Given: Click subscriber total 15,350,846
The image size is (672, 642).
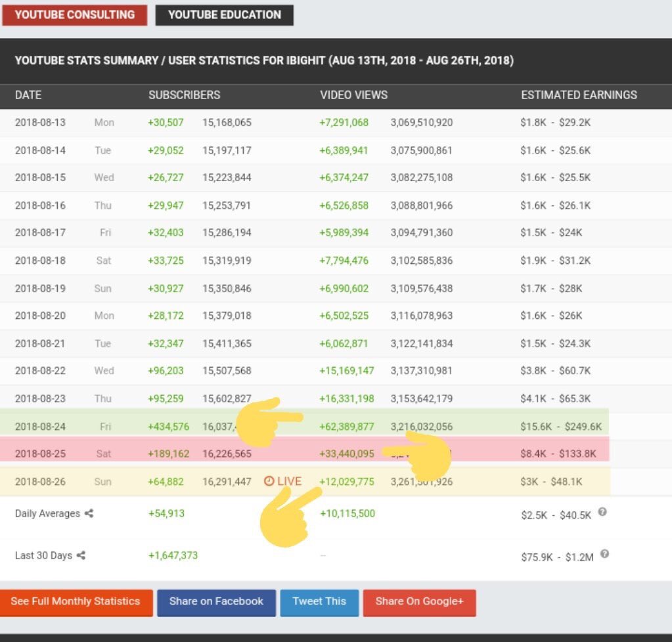Looking at the screenshot, I should click(227, 288).
